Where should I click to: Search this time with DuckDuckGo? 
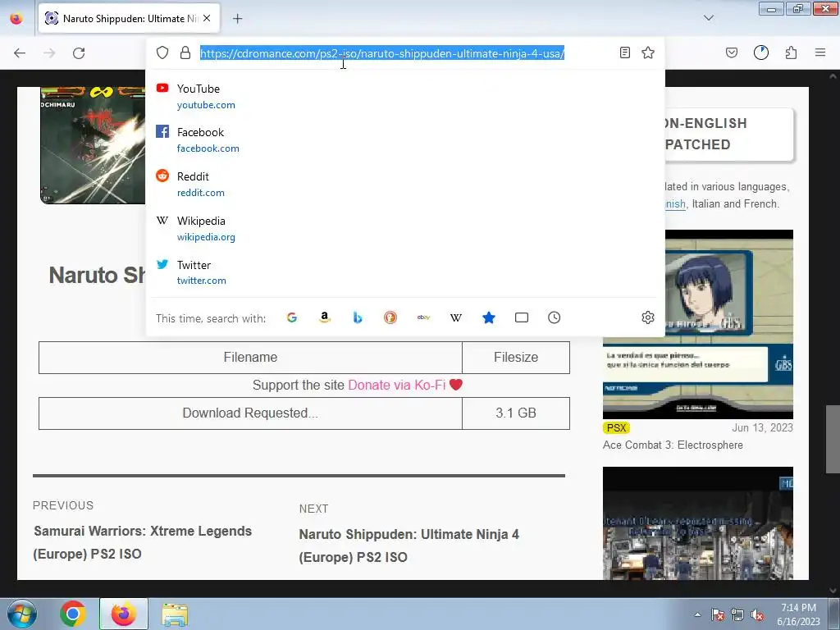point(390,317)
